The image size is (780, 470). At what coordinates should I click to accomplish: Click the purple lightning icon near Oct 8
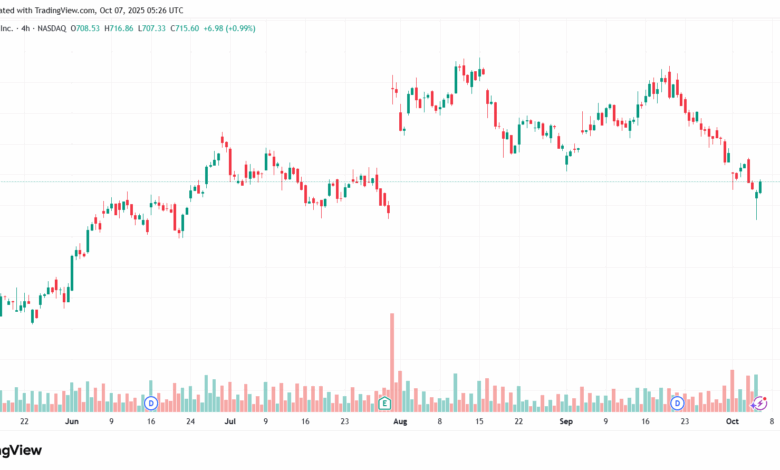(761, 402)
